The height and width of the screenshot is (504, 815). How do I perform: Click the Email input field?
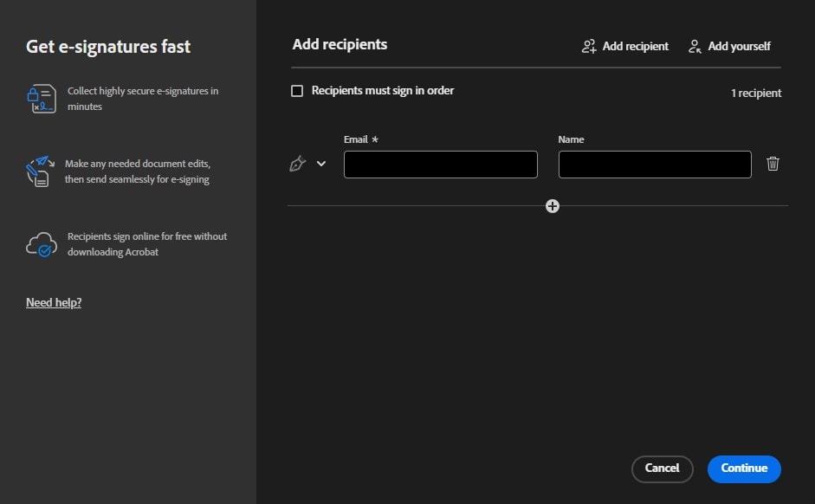pos(440,165)
